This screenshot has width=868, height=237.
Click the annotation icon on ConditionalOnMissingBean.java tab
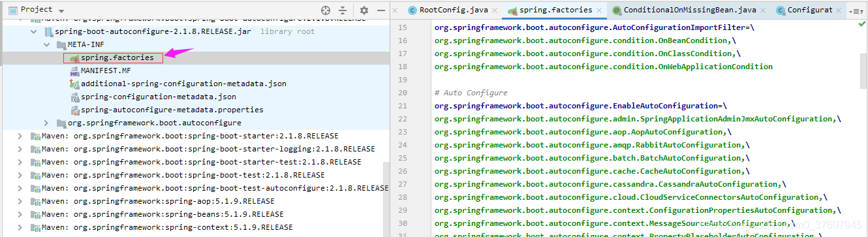coord(617,10)
